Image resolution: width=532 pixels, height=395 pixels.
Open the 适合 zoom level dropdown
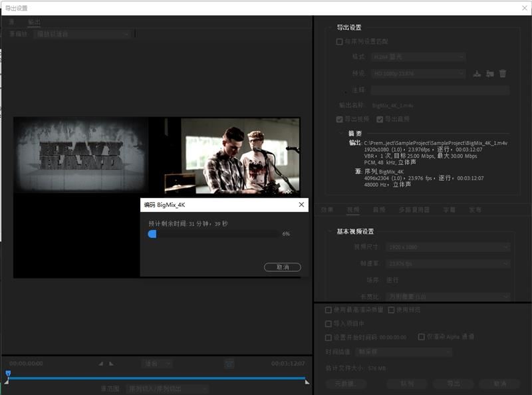(157, 364)
